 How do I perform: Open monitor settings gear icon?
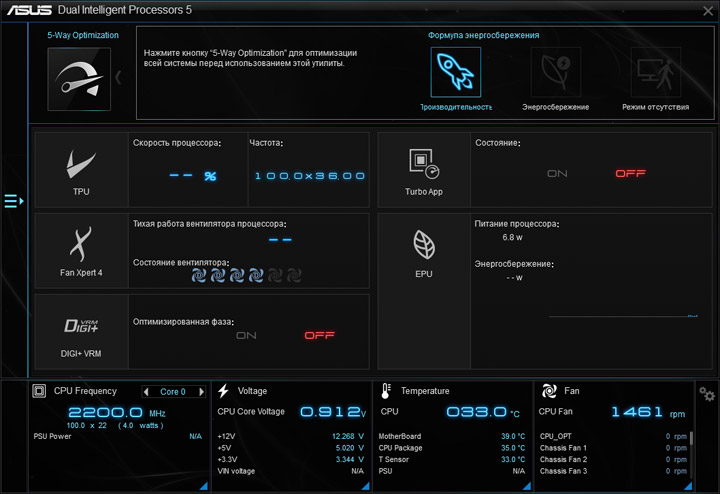point(707,394)
